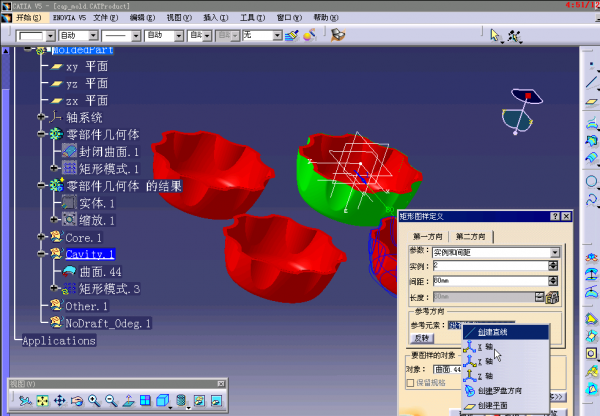Open the second 自动 line thickness dropdown
Image resolution: width=600 pixels, height=416 pixels.
click(x=179, y=36)
